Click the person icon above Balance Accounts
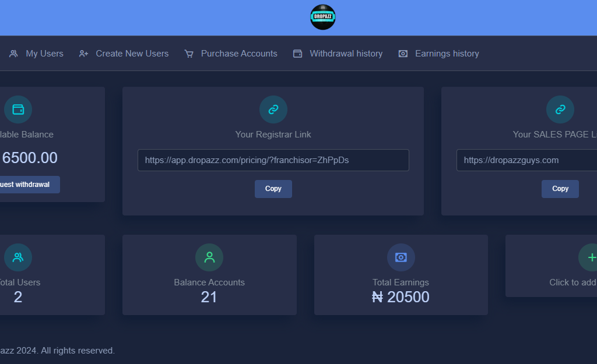597x364 pixels. point(209,257)
